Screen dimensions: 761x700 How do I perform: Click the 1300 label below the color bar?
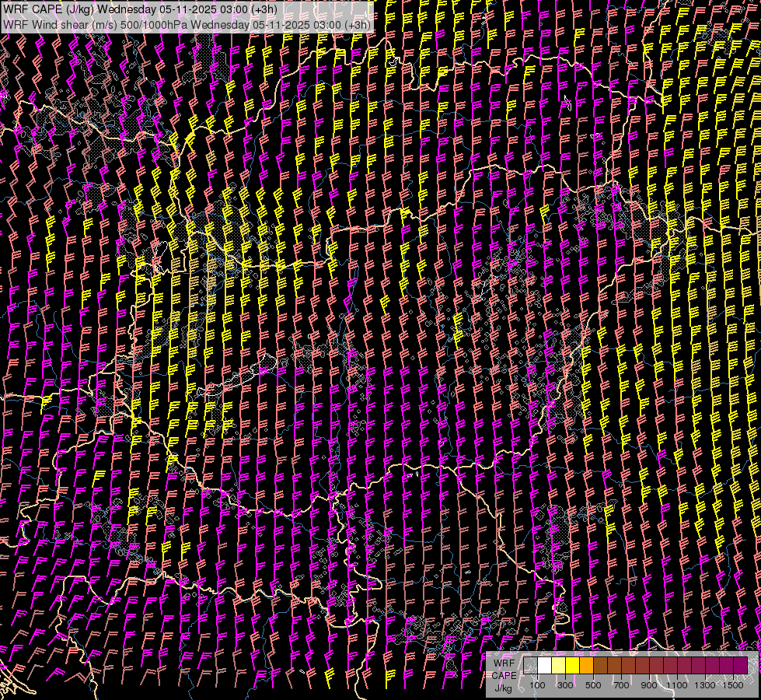(x=705, y=685)
